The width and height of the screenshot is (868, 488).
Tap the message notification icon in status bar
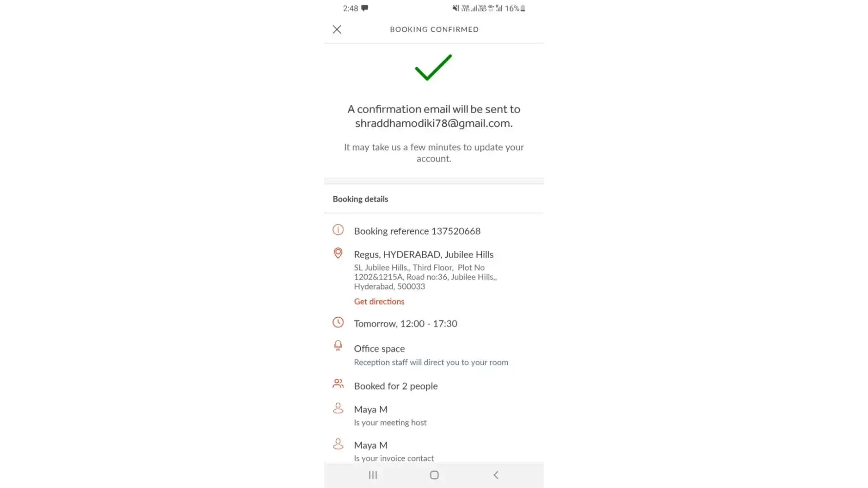(365, 8)
